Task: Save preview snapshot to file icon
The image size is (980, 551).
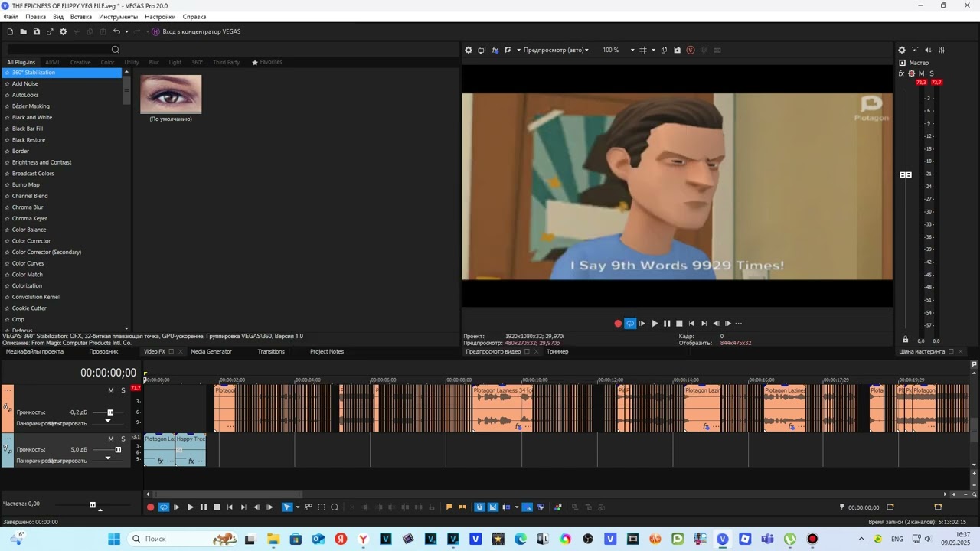Action: coord(677,50)
